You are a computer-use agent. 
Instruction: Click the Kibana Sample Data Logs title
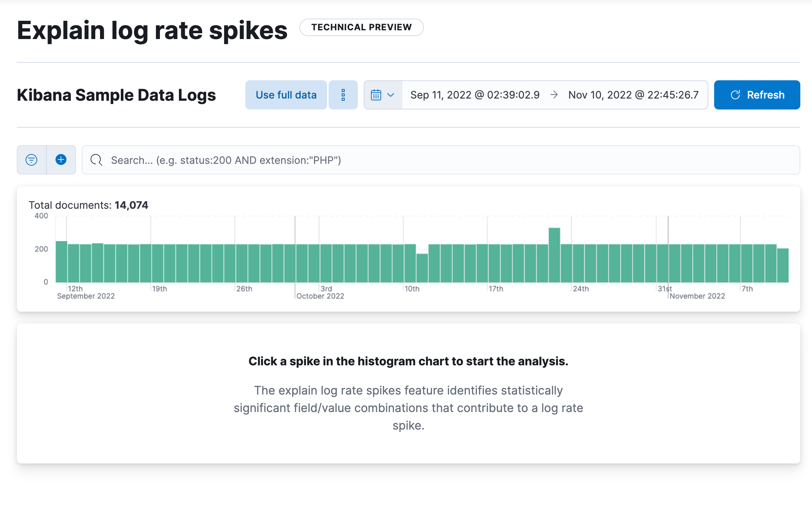coord(116,95)
